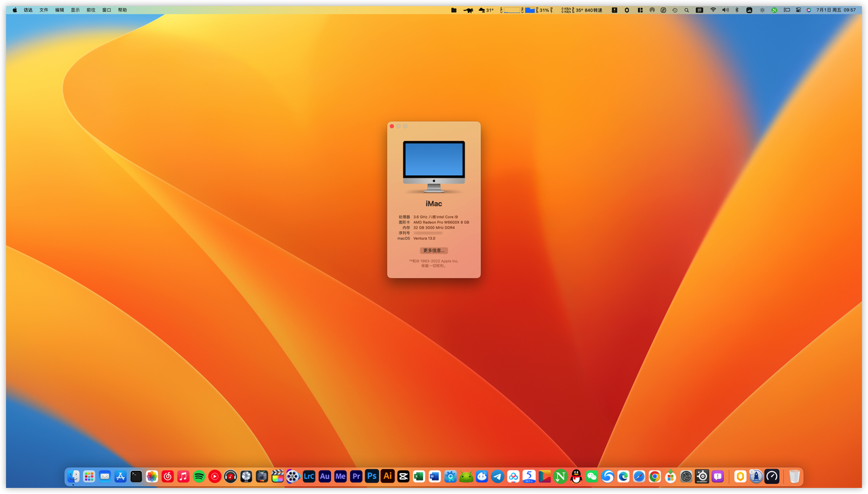Click the Bluetooth menu bar icon

coord(737,10)
